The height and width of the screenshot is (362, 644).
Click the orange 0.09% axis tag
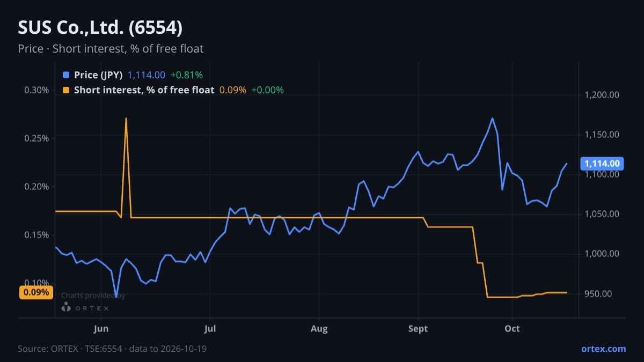click(36, 292)
